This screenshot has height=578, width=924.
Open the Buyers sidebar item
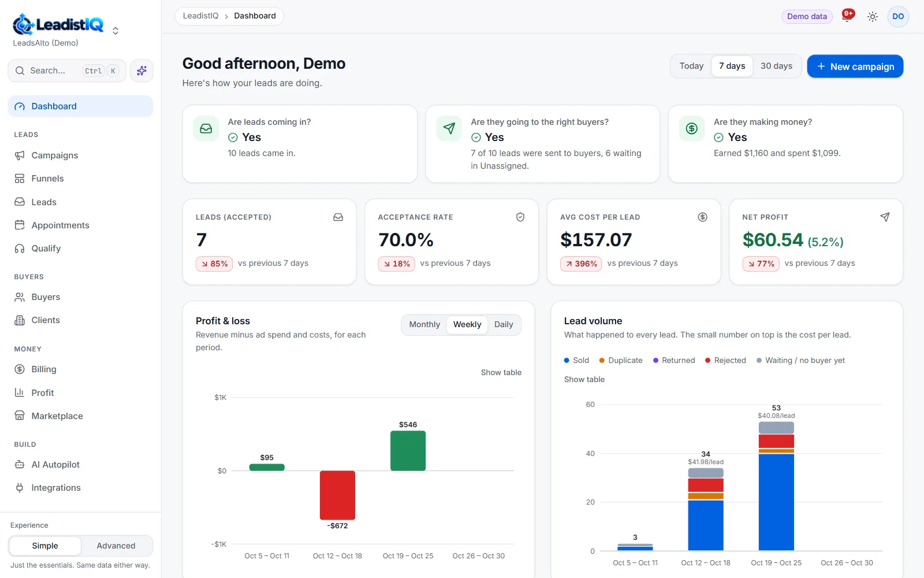click(80, 297)
